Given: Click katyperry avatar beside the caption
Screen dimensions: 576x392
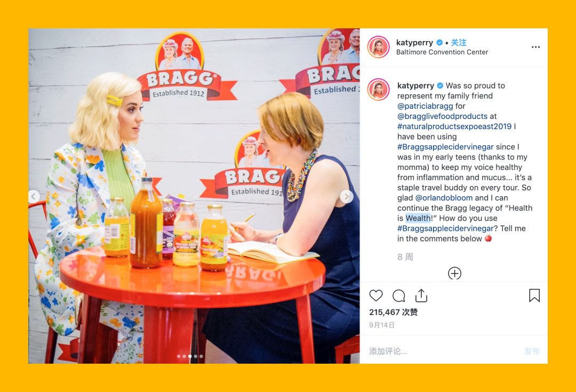Looking at the screenshot, I should 378,89.
